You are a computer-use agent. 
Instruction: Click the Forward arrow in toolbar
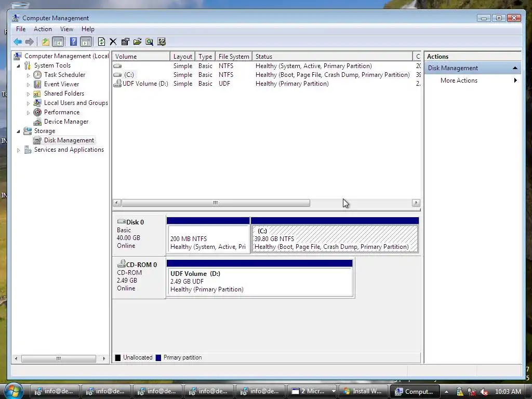click(30, 42)
